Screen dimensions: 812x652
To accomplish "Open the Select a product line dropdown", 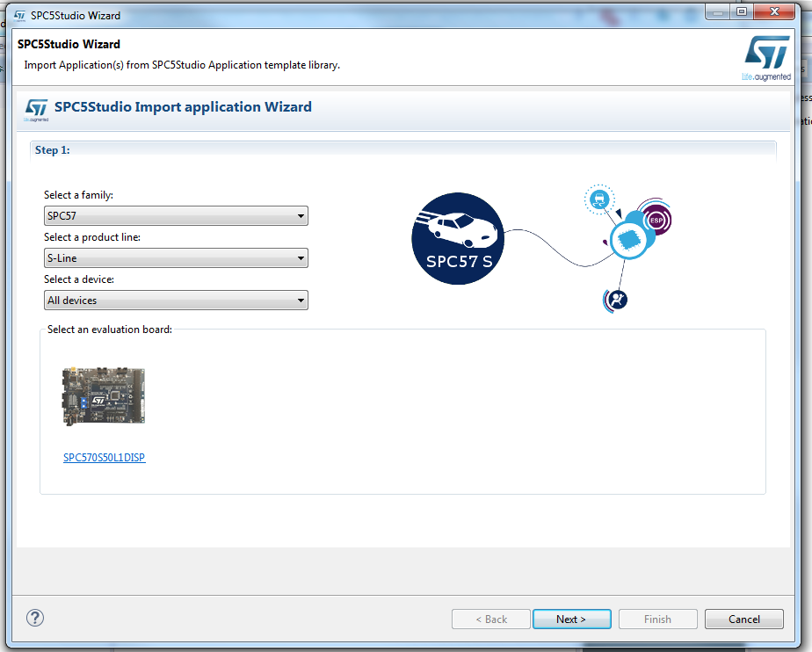I will (x=176, y=257).
